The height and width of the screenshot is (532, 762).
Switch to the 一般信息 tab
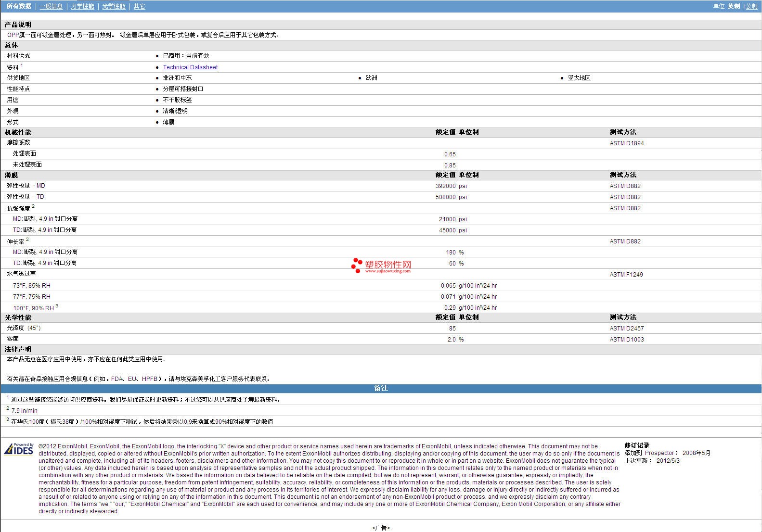51,6
